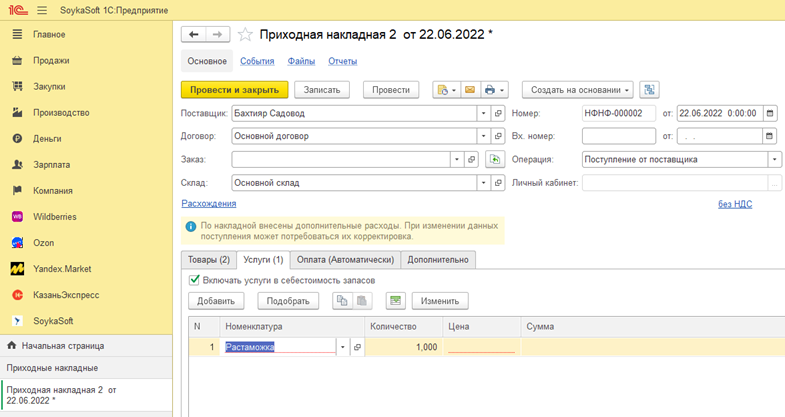Expand the Операция dropdown

point(774,159)
